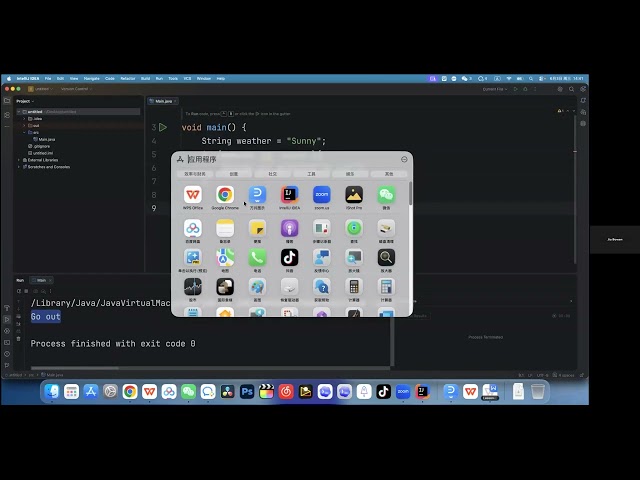Open the Calculator app in the grid
The height and width of the screenshot is (480, 640).
click(x=354, y=287)
